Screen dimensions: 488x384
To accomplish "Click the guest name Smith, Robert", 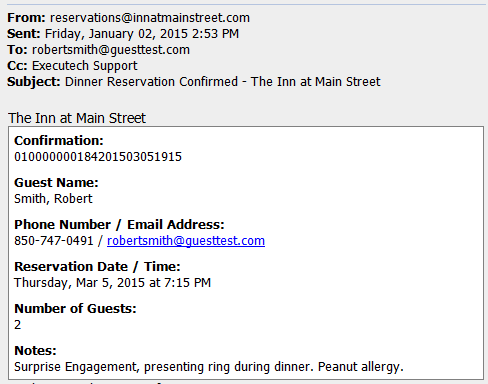I will coord(53,199).
